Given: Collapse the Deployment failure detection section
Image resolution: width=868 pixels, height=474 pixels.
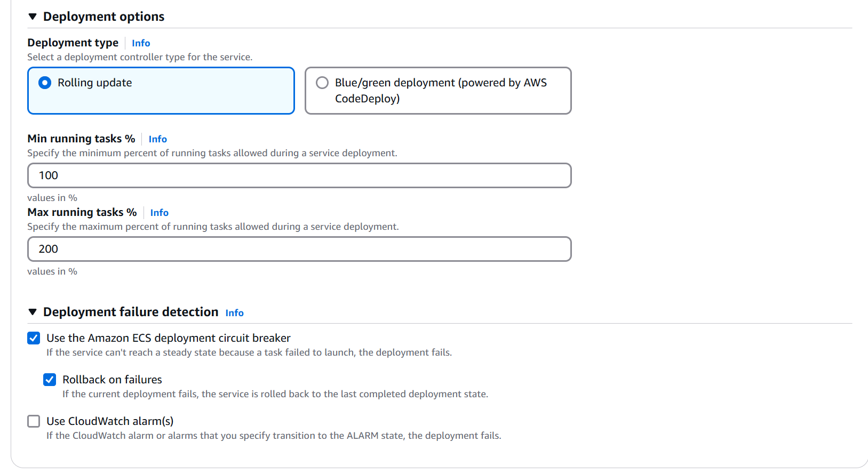Looking at the screenshot, I should pyautogui.click(x=33, y=312).
